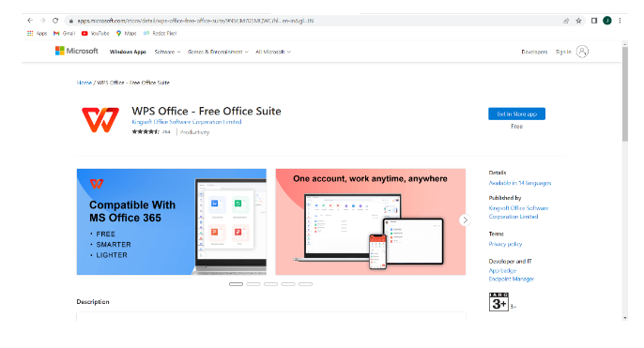Click the WPS Office app logo
This screenshot has width=644, height=348.
tap(100, 119)
